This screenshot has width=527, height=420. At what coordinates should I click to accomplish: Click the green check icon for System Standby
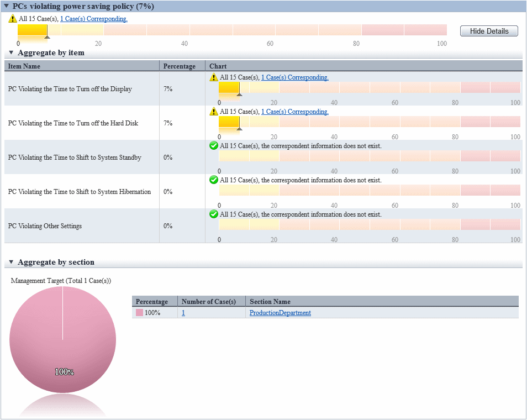coord(213,145)
